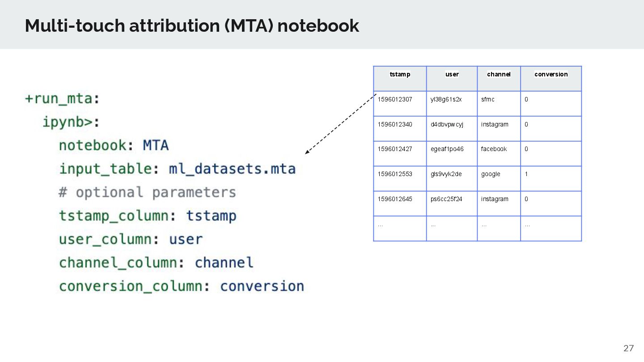Select the "input_table: ml_datasets.mta" line
Image resolution: width=644 pixels, height=362 pixels.
178,169
